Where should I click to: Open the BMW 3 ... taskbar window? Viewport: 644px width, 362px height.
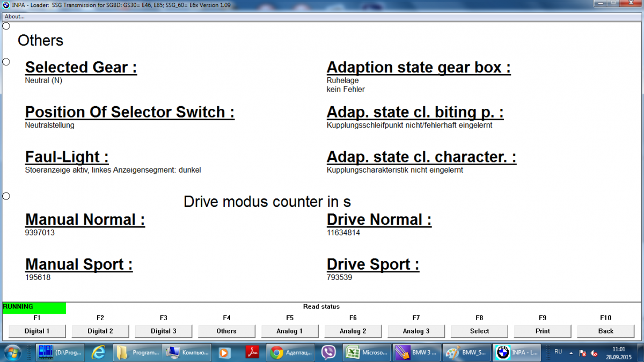[418, 353]
